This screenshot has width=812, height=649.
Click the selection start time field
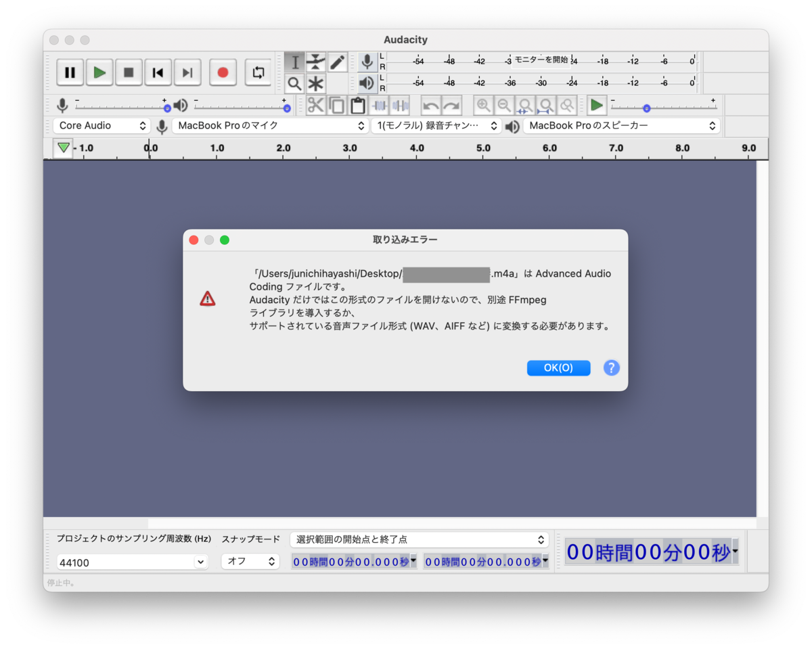pyautogui.click(x=355, y=561)
